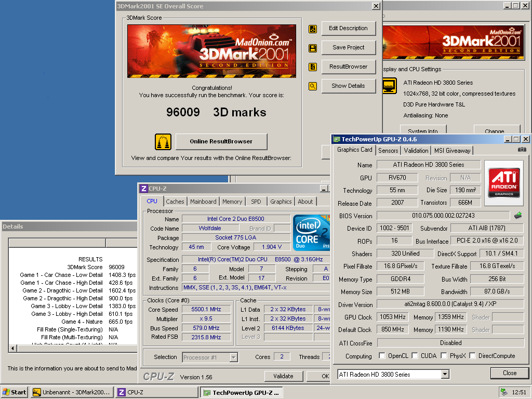
Task: Select the TechPowerUp GPU-Z taskbar item
Action: click(242, 393)
